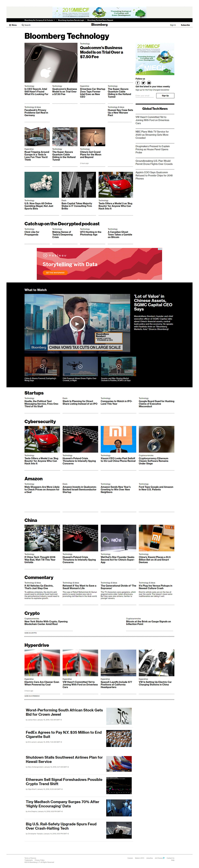Play the FAA Proposal drone video
199x868 pixels.
point(80,366)
